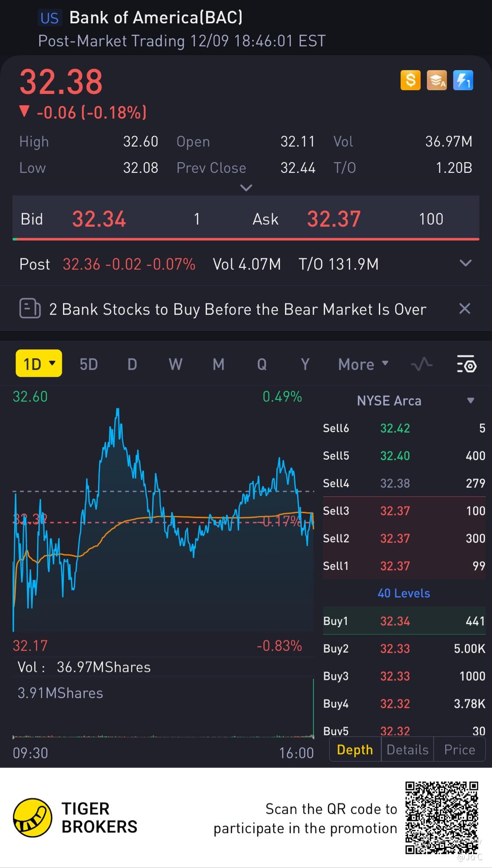The width and height of the screenshot is (492, 868).
Task: Tap the post-market T/O 131.9M text
Action: point(338,264)
